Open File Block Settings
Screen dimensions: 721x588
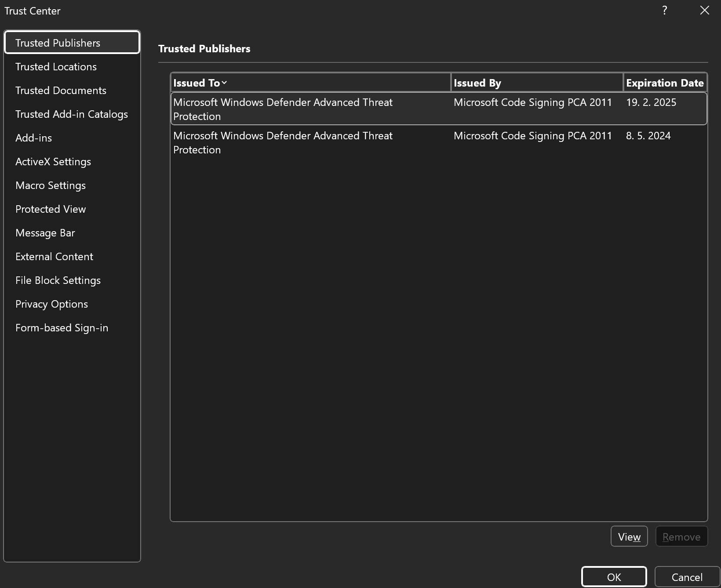[x=72, y=280]
